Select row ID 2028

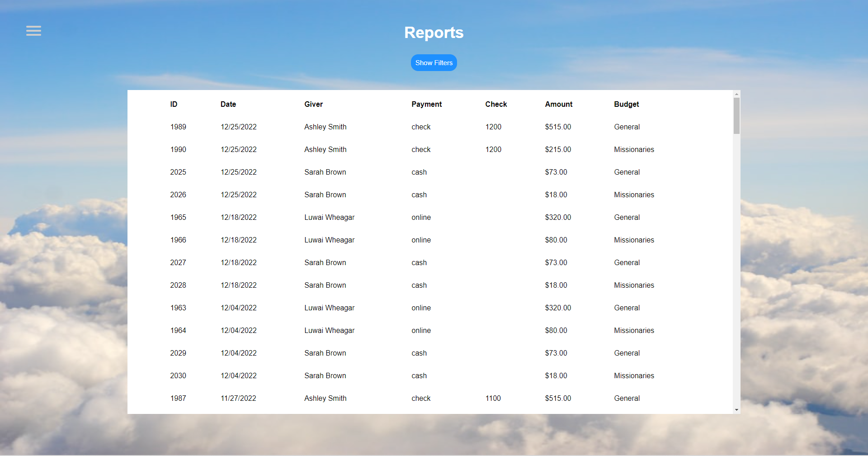[x=430, y=285]
